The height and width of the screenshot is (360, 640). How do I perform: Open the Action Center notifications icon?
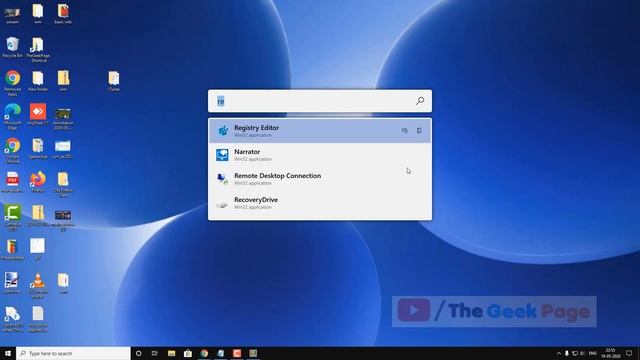(x=629, y=353)
